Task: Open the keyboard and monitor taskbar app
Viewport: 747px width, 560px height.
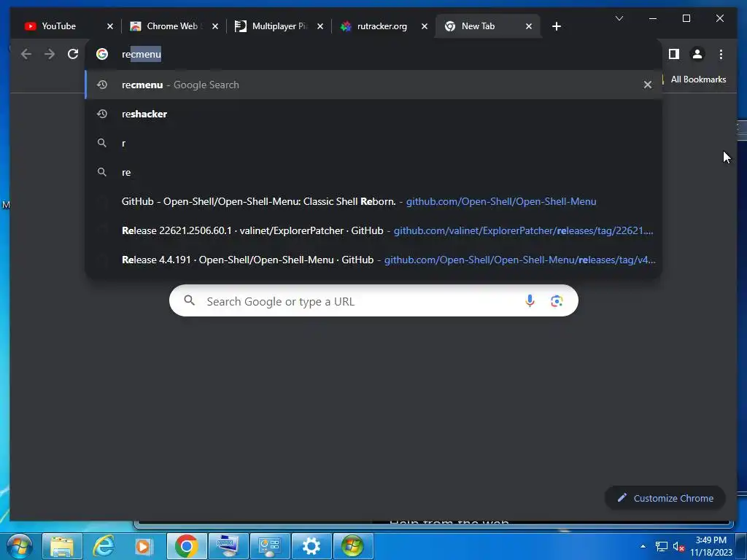Action: tap(228, 545)
